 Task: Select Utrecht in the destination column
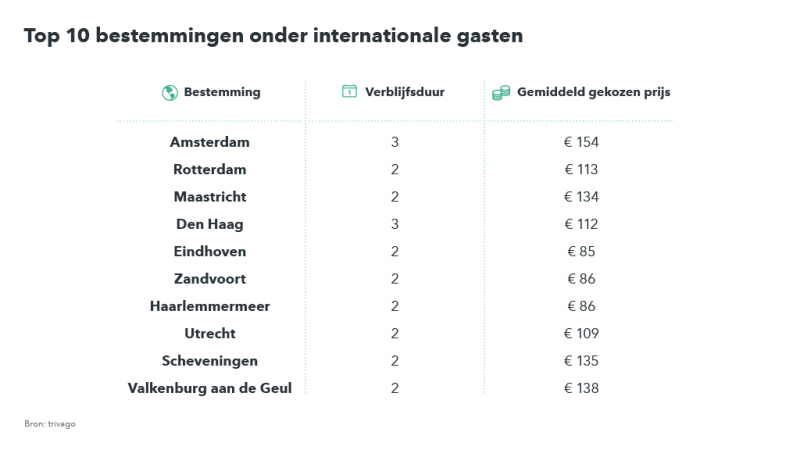click(x=210, y=333)
